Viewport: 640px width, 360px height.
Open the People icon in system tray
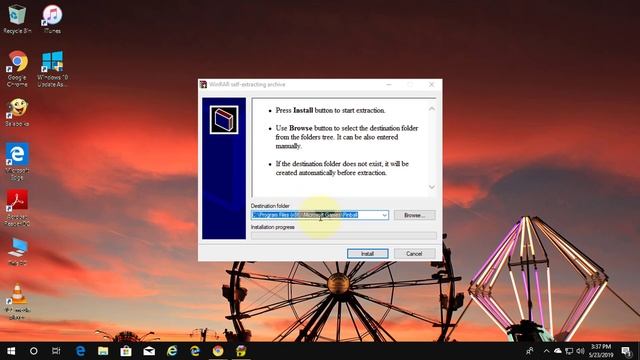click(529, 351)
